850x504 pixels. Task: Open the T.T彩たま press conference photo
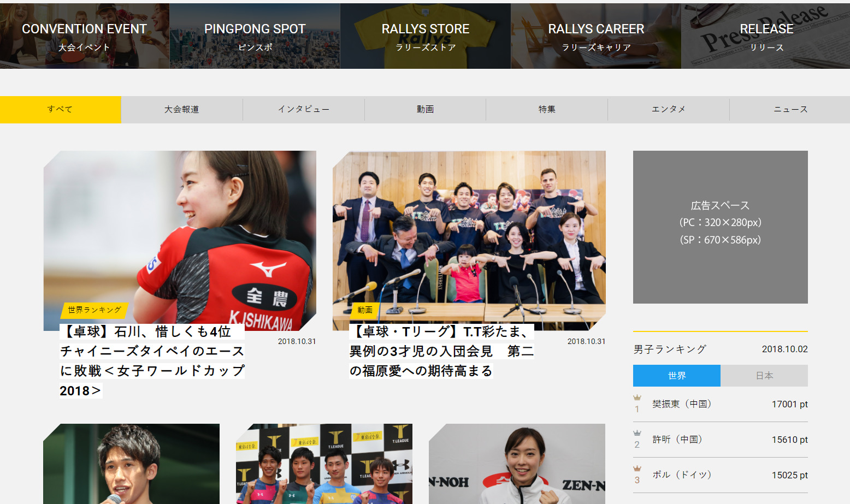click(469, 240)
